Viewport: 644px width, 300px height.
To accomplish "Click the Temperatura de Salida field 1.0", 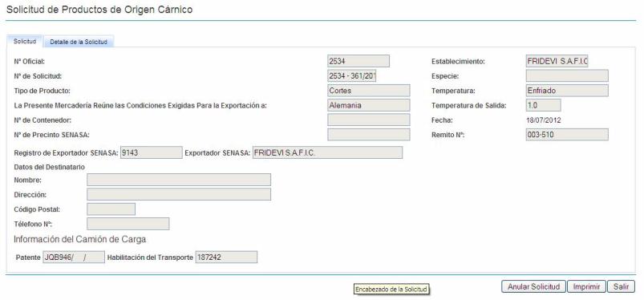I will [x=543, y=105].
